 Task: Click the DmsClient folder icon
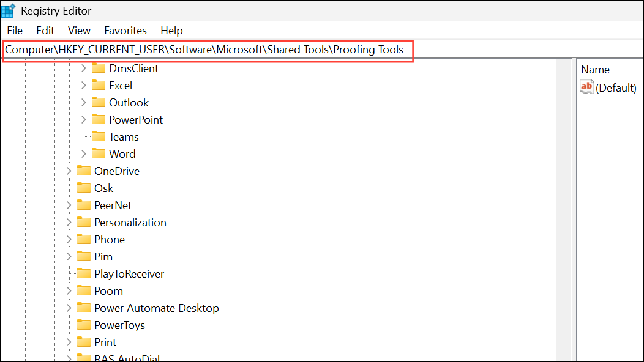pyautogui.click(x=98, y=68)
